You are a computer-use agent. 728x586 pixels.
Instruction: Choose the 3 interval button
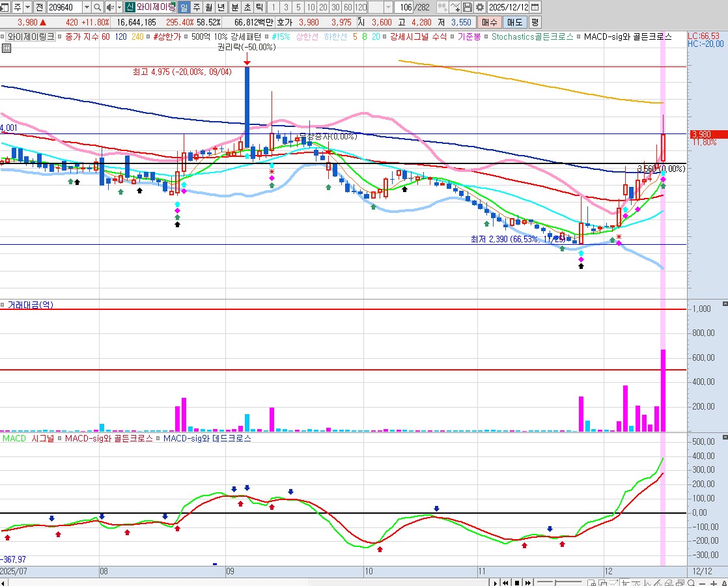286,7
